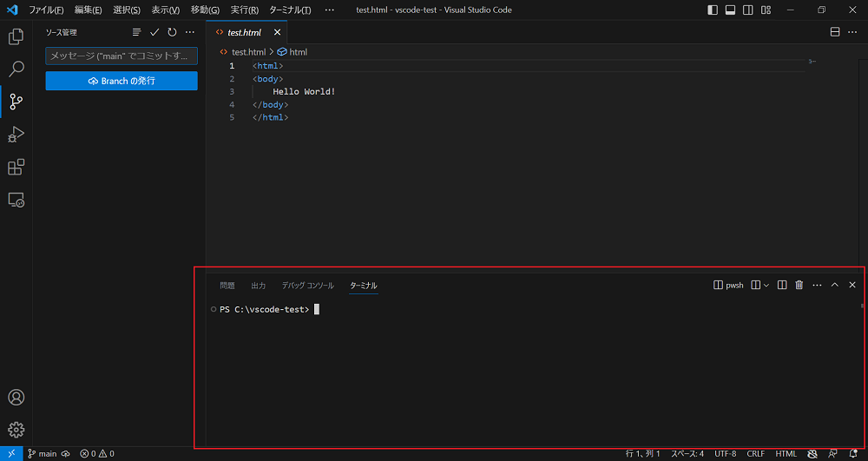Open the Run and Debug view

16,135
